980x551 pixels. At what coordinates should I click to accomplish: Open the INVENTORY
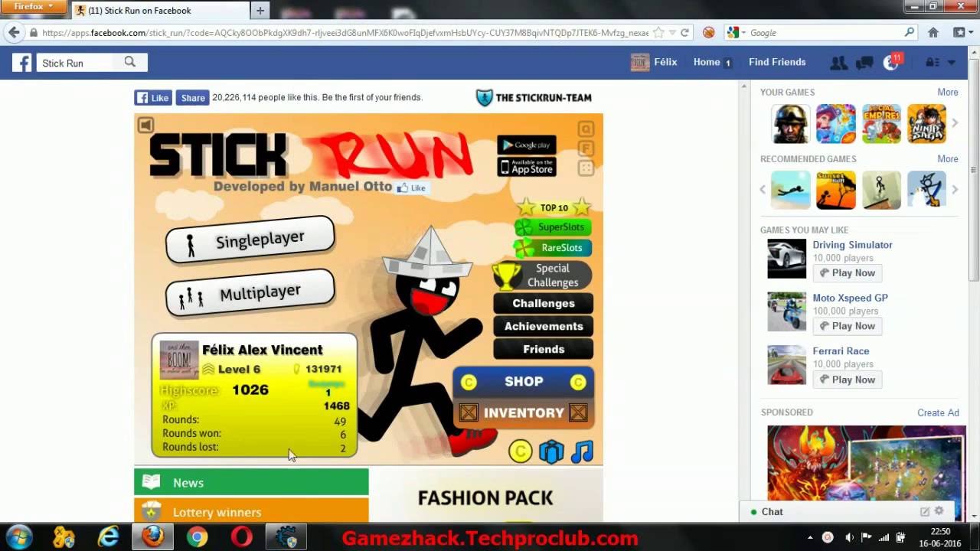(x=524, y=413)
